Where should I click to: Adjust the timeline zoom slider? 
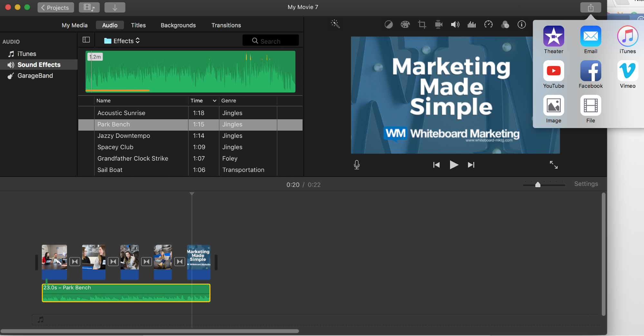tap(538, 184)
